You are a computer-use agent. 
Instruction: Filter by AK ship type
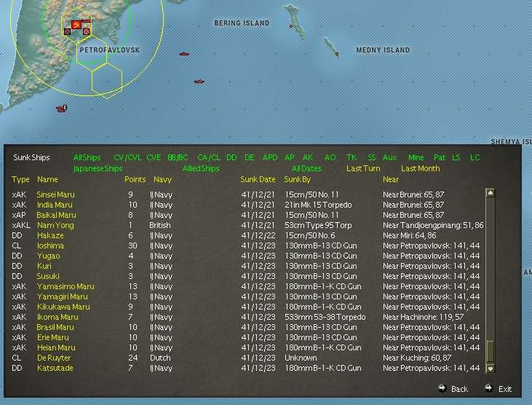click(308, 157)
